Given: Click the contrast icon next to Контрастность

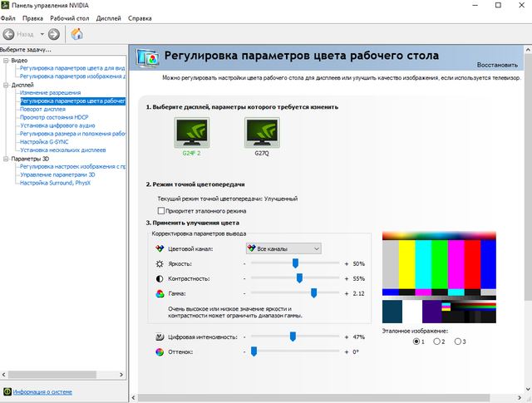Looking at the screenshot, I should click(160, 279).
